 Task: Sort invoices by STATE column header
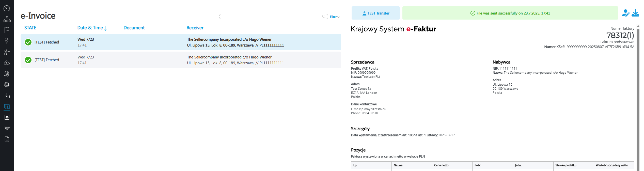click(x=30, y=28)
